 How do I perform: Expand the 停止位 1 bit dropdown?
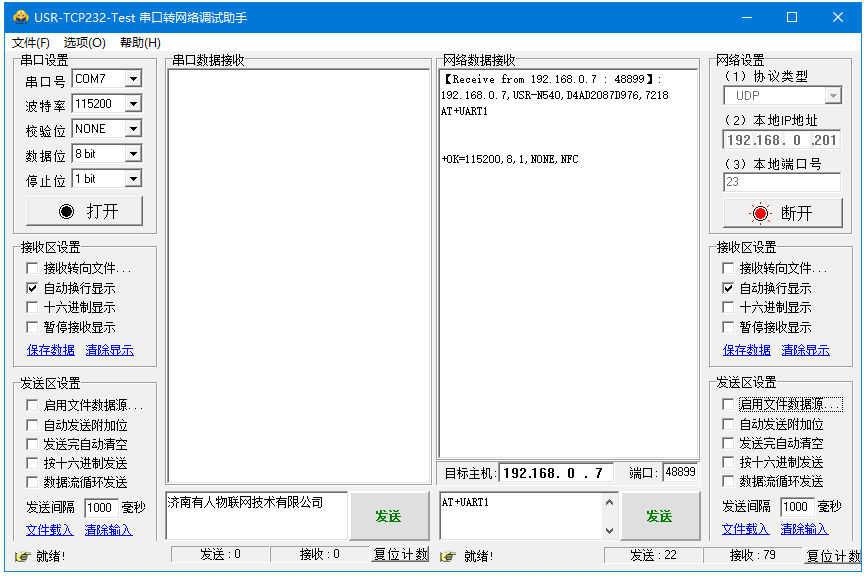tap(133, 179)
